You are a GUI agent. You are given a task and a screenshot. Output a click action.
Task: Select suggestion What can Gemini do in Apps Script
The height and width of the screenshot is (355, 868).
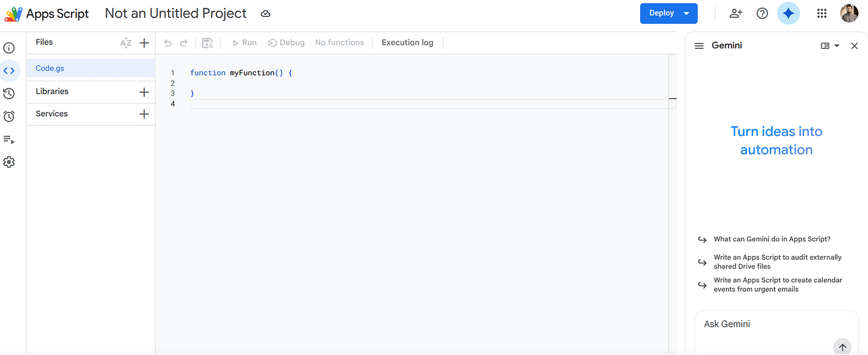[x=772, y=239]
